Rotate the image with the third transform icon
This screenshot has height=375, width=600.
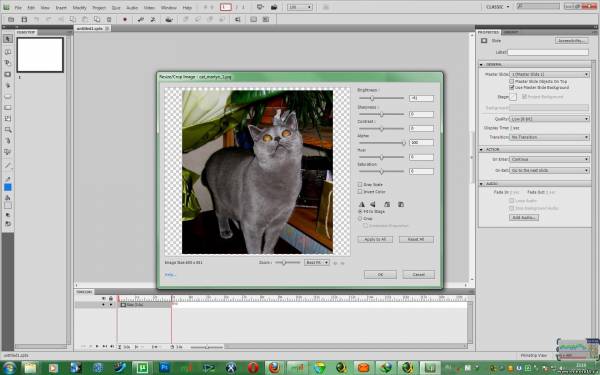(387, 204)
